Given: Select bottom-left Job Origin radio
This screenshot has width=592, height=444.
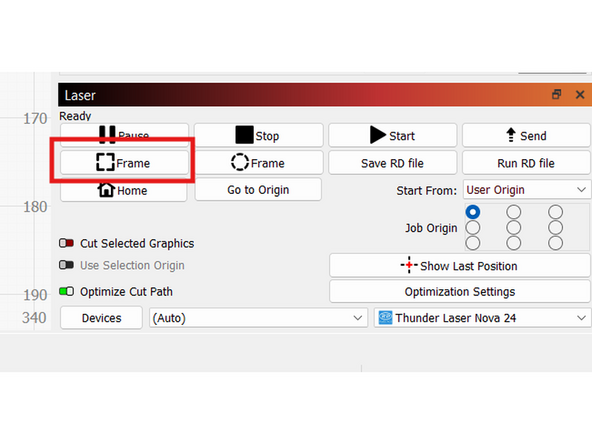Looking at the screenshot, I should point(473,243).
